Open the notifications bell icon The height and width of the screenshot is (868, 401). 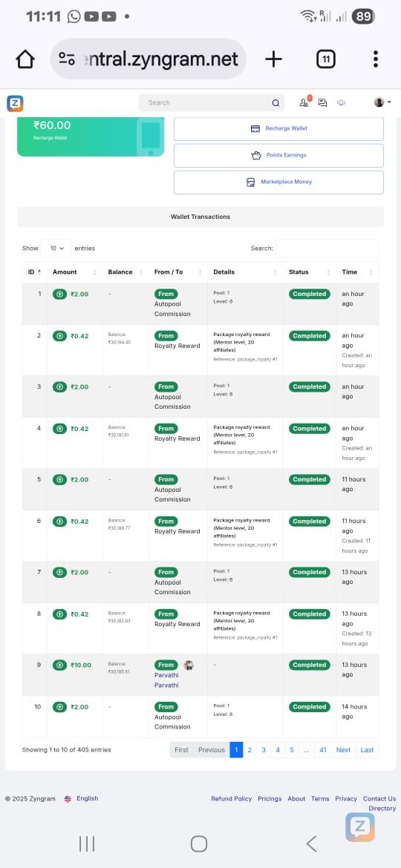pyautogui.click(x=342, y=103)
